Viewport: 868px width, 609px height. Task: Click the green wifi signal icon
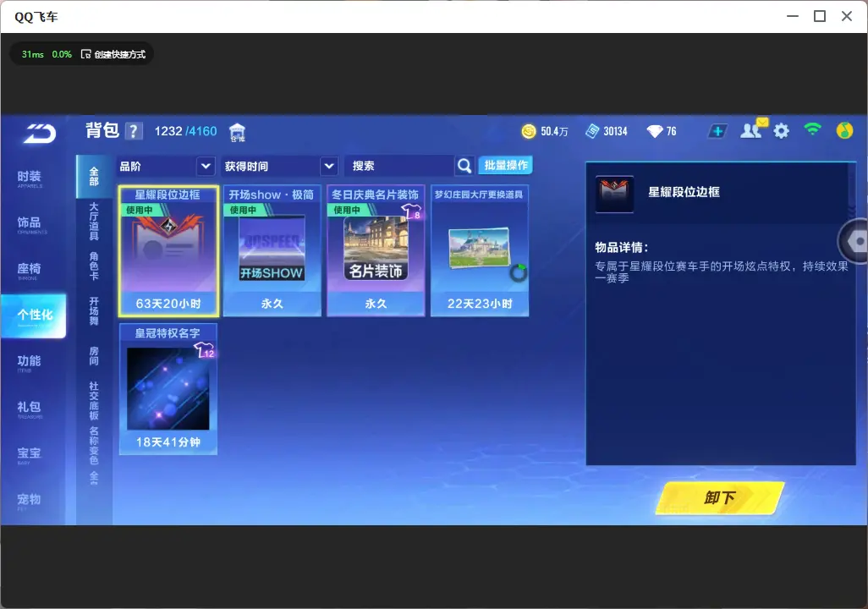tap(812, 130)
